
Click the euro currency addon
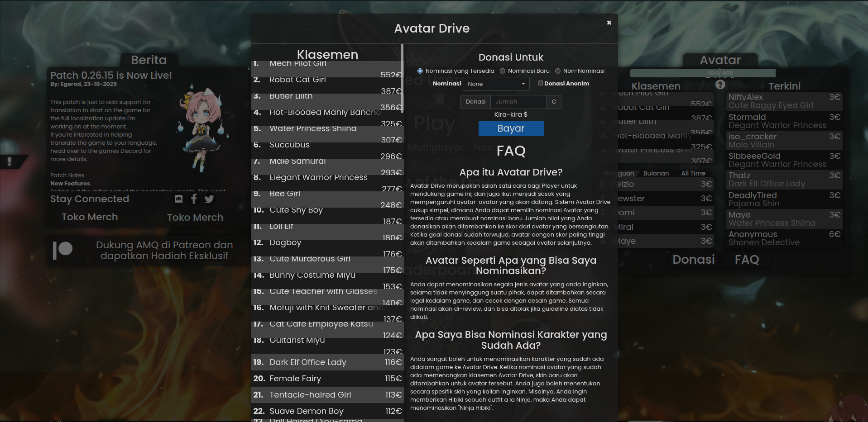pos(553,102)
